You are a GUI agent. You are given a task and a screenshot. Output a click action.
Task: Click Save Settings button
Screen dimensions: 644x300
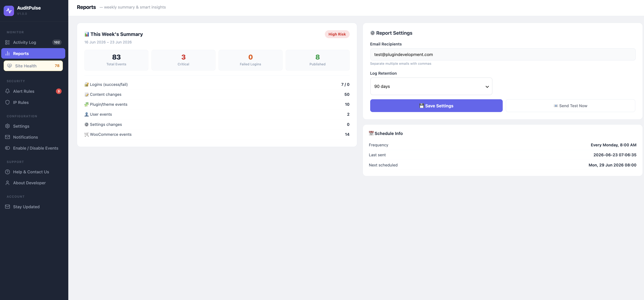[x=436, y=106]
